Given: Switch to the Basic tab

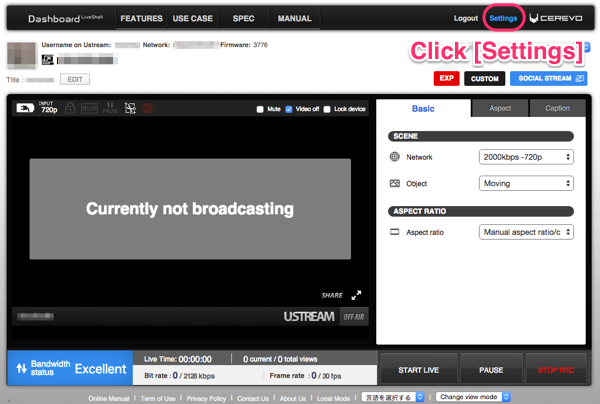Looking at the screenshot, I should (x=423, y=108).
